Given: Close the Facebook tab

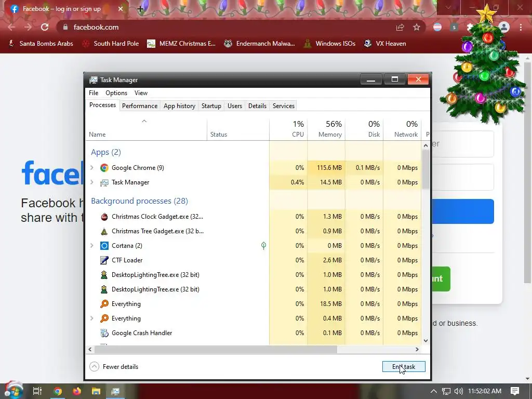Looking at the screenshot, I should pos(121,9).
